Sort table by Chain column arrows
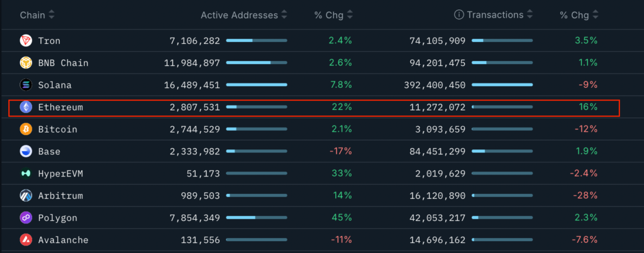The image size is (644, 253). coord(52,14)
